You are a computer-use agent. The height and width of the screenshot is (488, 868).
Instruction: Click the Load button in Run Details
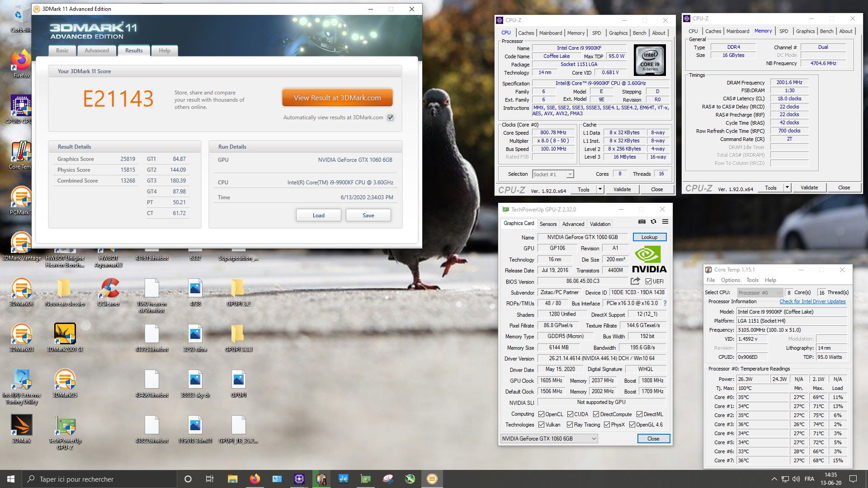pos(319,216)
